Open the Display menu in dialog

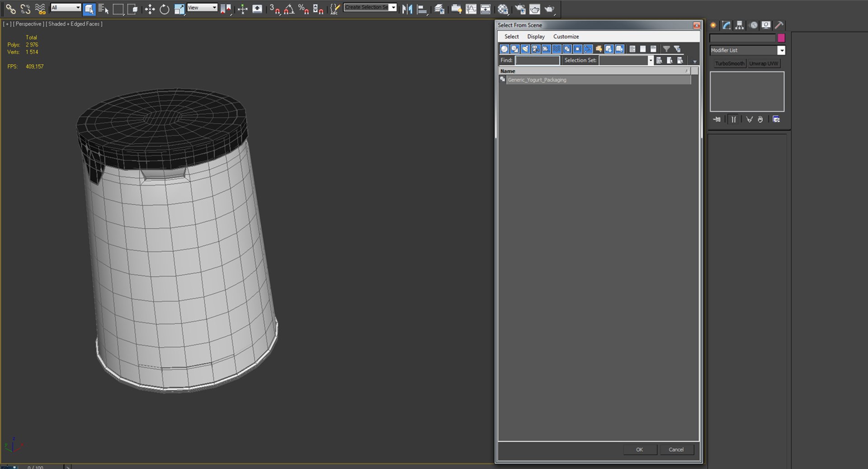click(x=536, y=37)
